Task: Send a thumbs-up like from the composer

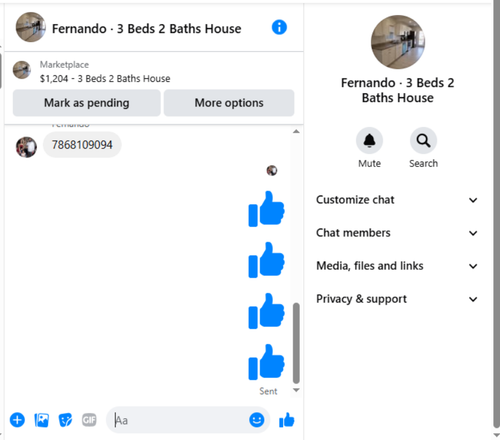Action: 287,420
